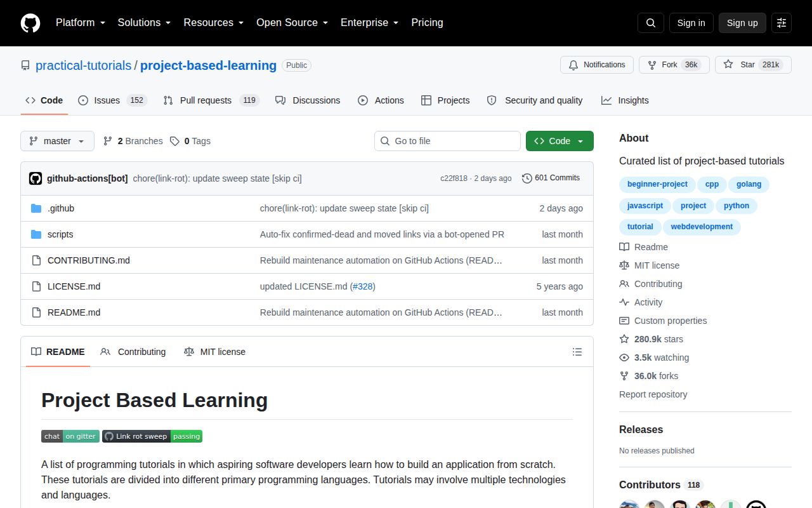Click the Star 281k button
The image size is (812, 508).
[x=753, y=65]
